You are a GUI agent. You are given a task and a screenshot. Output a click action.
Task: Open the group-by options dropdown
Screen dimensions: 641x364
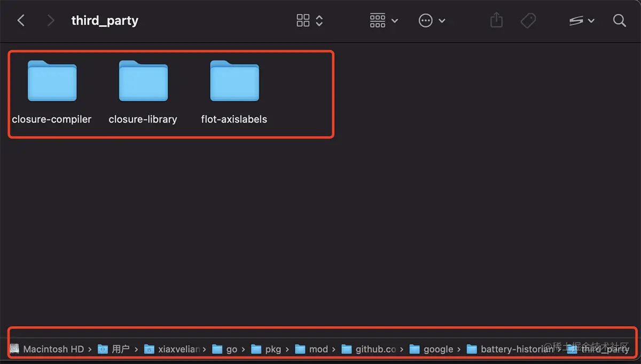(x=384, y=21)
